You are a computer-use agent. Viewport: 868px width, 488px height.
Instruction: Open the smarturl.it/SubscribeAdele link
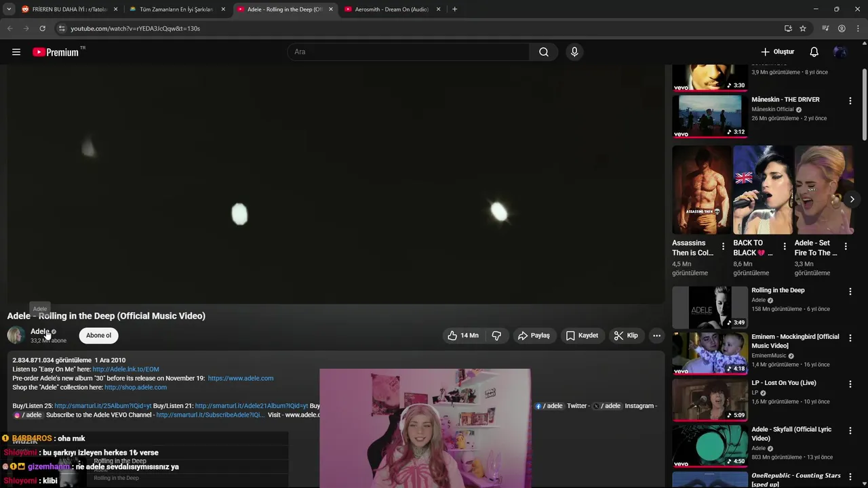(x=210, y=415)
